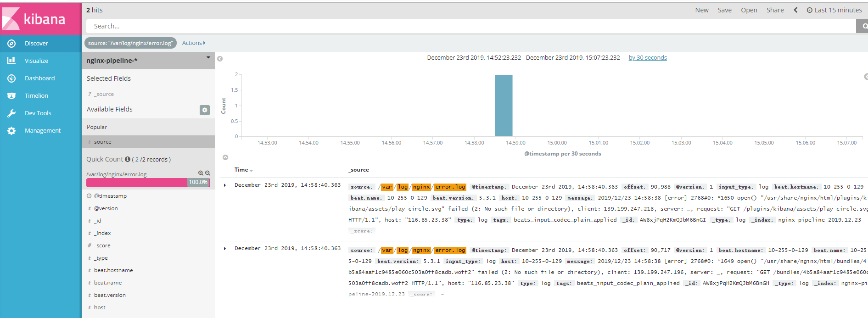The image size is (868, 318).
Task: Click the hits count label
Action: (95, 10)
